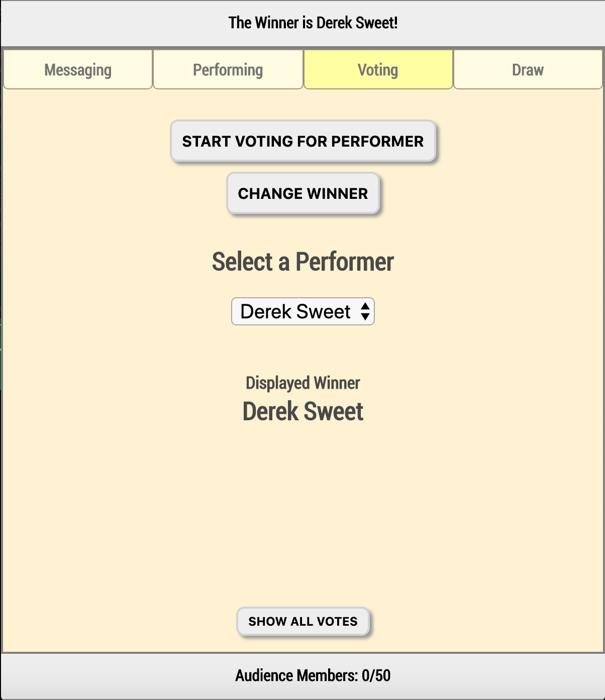Open the Performing tab
The height and width of the screenshot is (700, 605).
228,69
